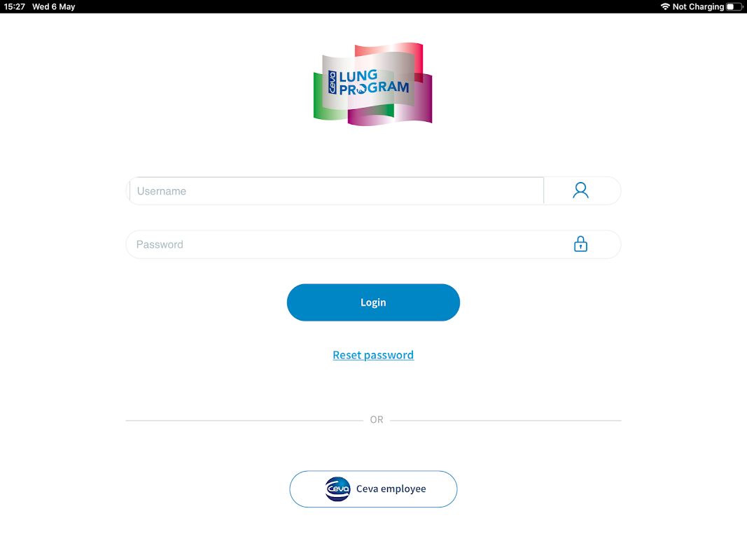
Task: Tap the 15:27 clock in status bar
Action: tap(14, 7)
